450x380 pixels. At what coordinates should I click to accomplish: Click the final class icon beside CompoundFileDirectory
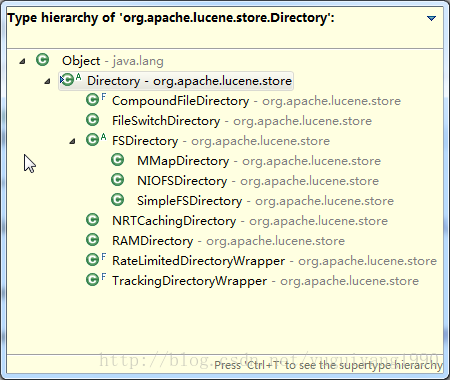click(x=96, y=100)
